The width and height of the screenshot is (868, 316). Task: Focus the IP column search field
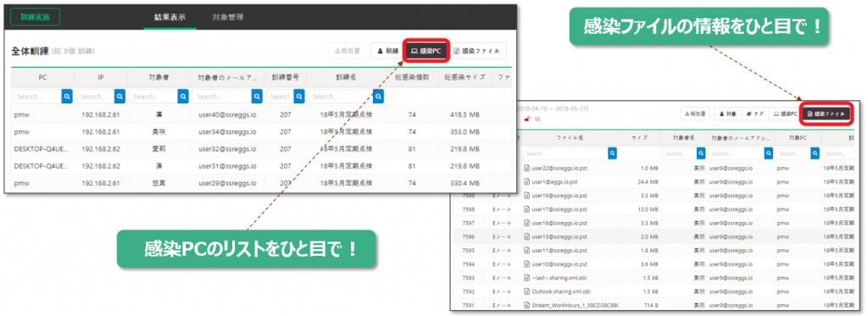pos(95,97)
